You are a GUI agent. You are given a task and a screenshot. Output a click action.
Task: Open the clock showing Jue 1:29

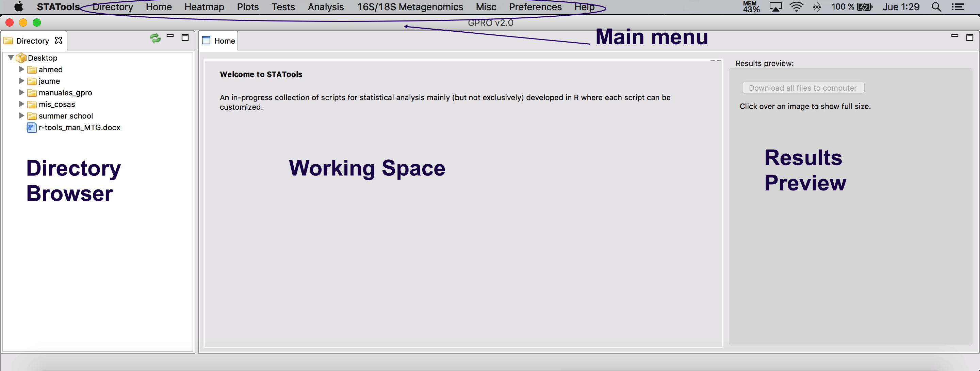point(901,7)
